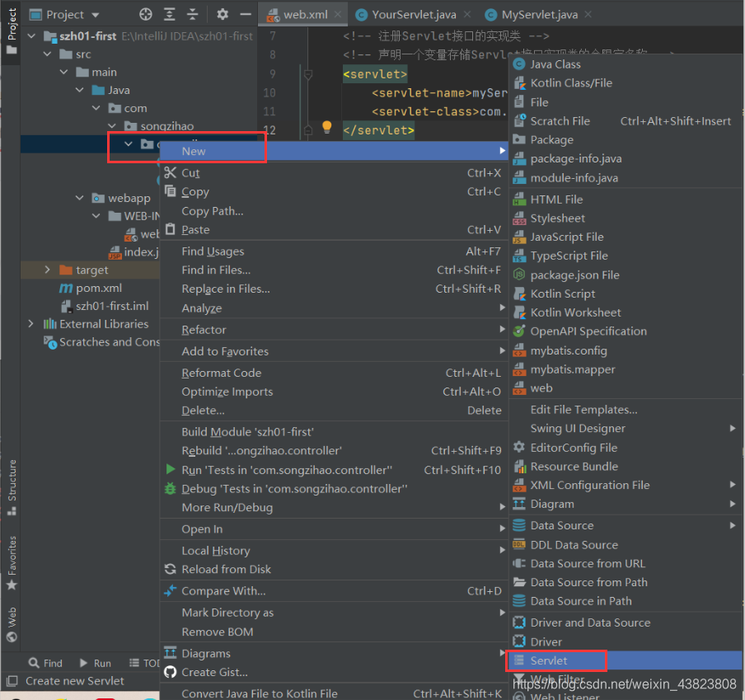Collapse the main folder
This screenshot has width=745, height=700.
click(x=64, y=73)
